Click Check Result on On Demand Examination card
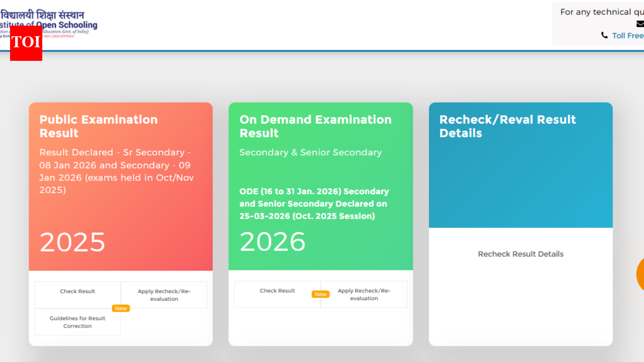The width and height of the screenshot is (644, 362). (x=277, y=291)
